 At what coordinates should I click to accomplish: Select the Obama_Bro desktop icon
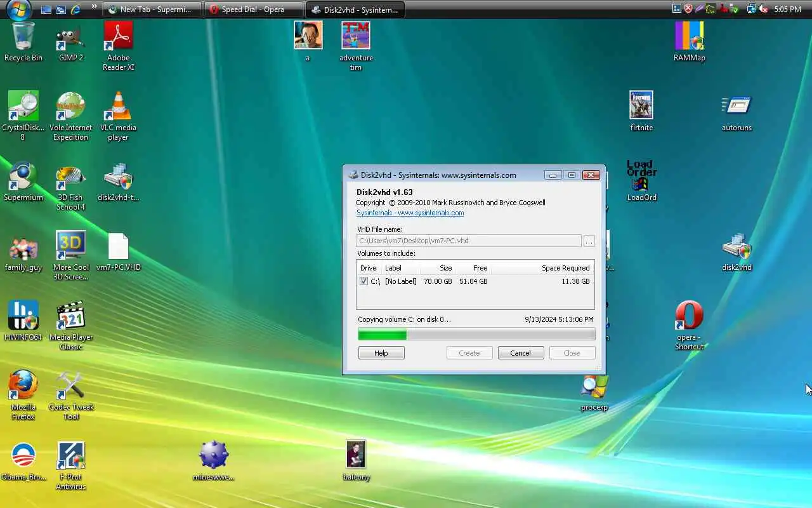coord(23,461)
